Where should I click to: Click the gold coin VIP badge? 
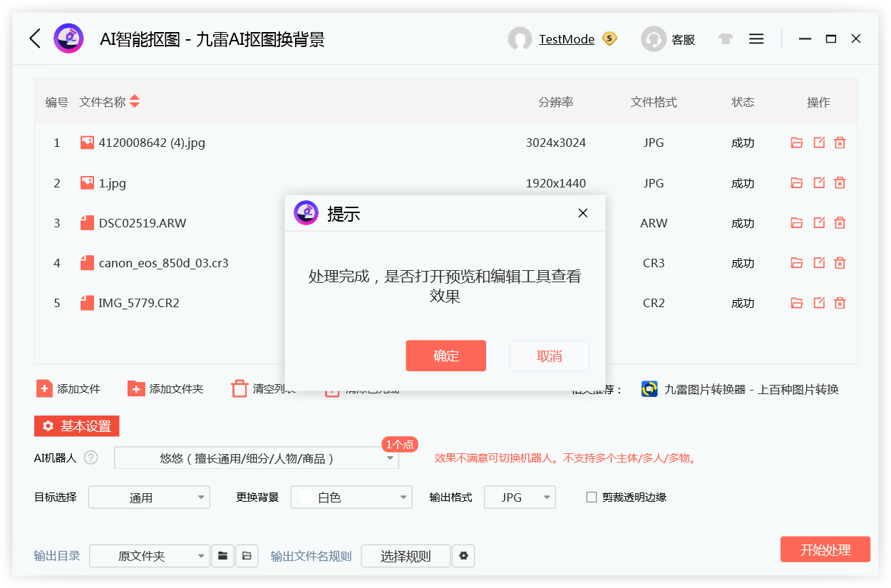point(609,38)
